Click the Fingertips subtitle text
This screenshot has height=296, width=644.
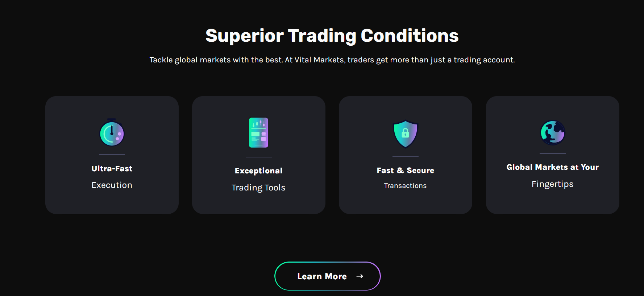point(552,184)
